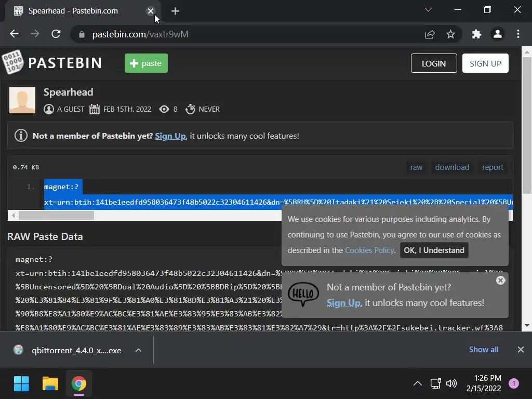Reload the Pastebin page
Screen dimensions: 532x399
56,34
